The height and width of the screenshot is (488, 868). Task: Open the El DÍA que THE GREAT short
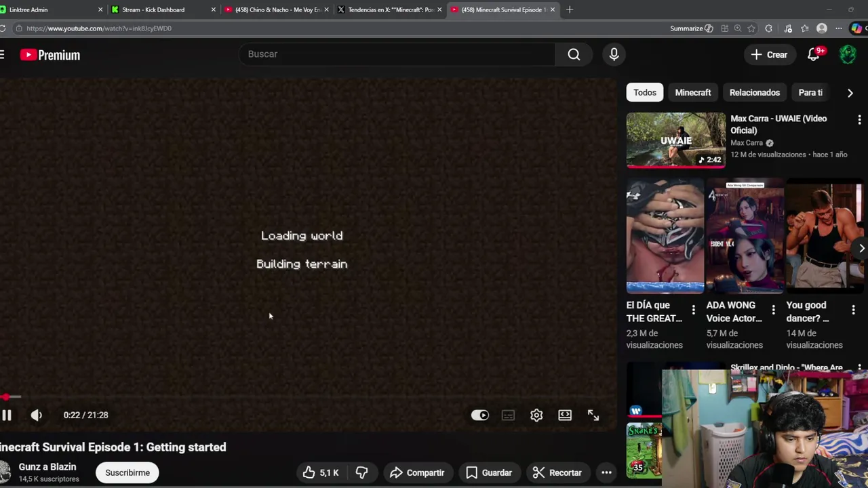665,236
